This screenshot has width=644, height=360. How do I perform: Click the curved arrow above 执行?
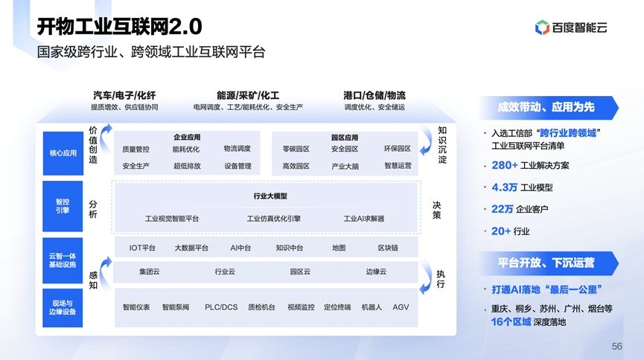427,268
